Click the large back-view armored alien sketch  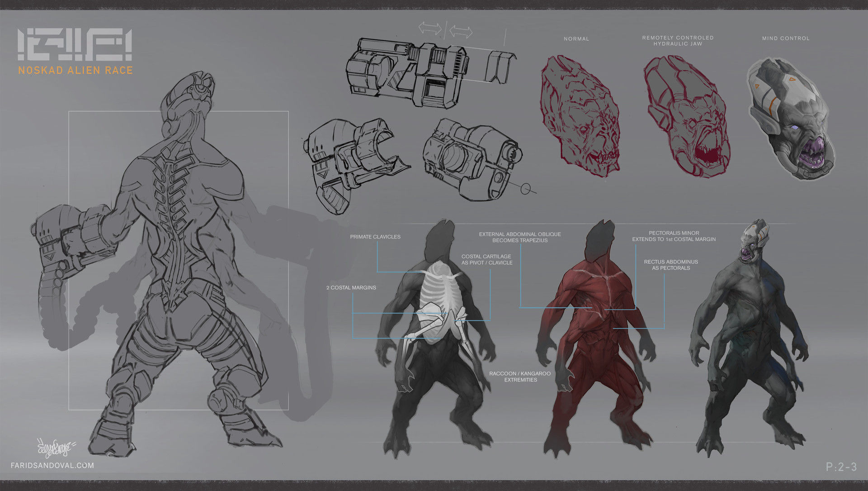click(x=156, y=265)
